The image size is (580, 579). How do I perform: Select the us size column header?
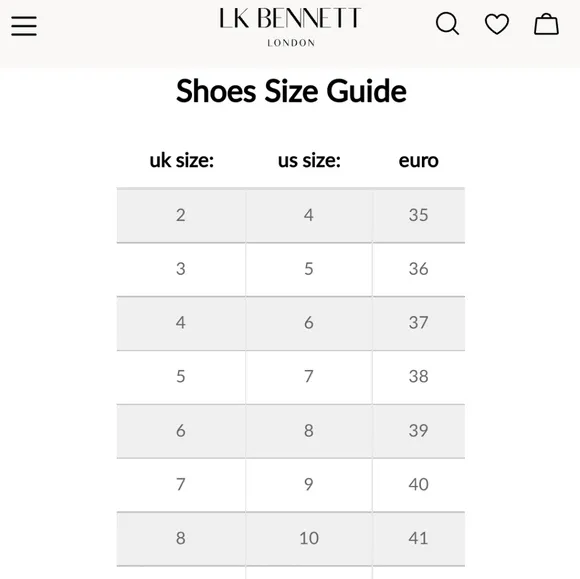click(x=309, y=161)
